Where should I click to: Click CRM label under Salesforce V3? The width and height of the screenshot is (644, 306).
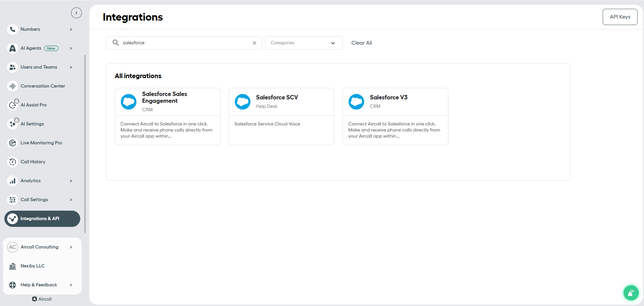click(375, 106)
